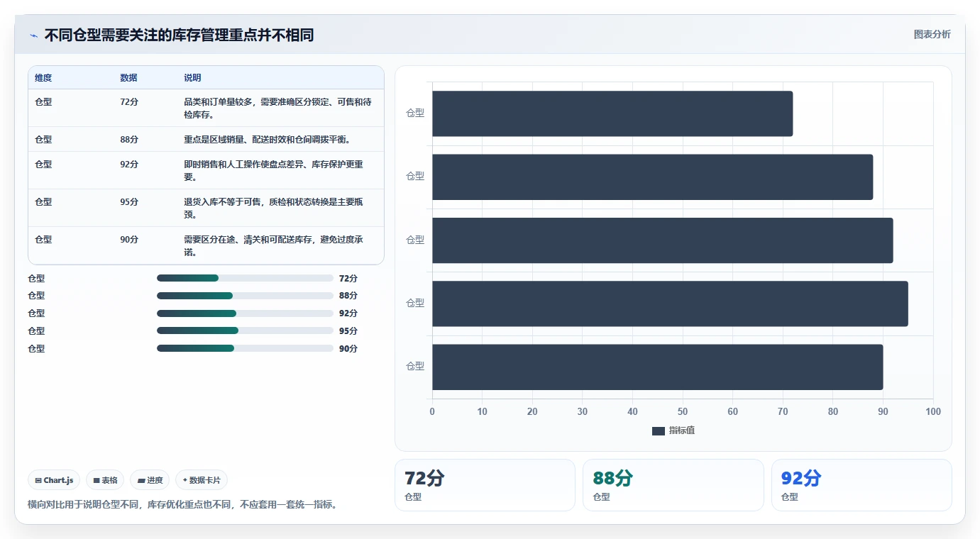This screenshot has height=539, width=980.
Task: Click the 72分 cell in the table
Action: [129, 102]
